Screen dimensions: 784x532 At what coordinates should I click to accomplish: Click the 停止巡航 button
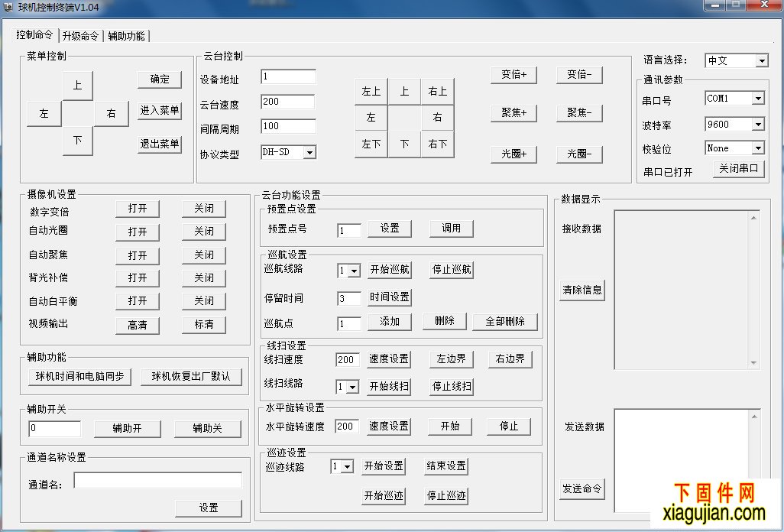452,270
